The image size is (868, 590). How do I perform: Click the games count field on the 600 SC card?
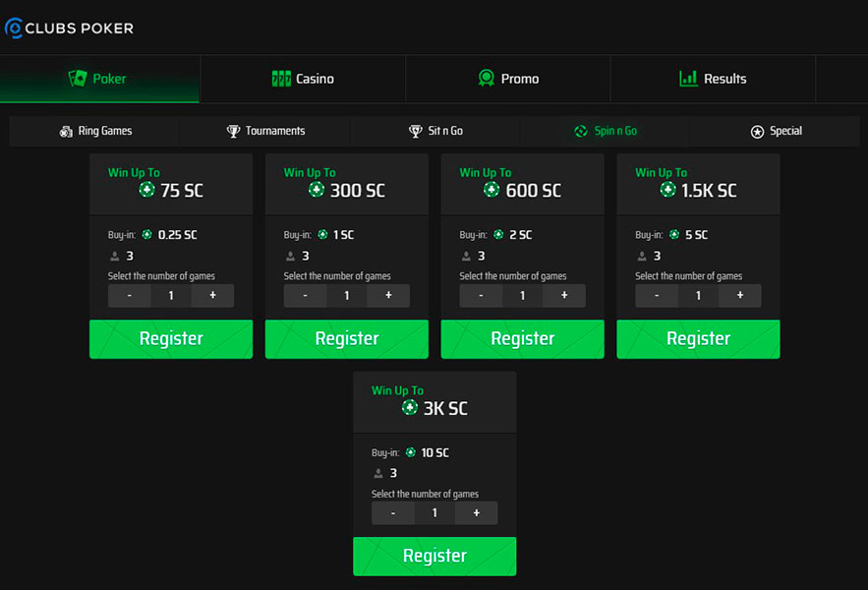(522, 295)
